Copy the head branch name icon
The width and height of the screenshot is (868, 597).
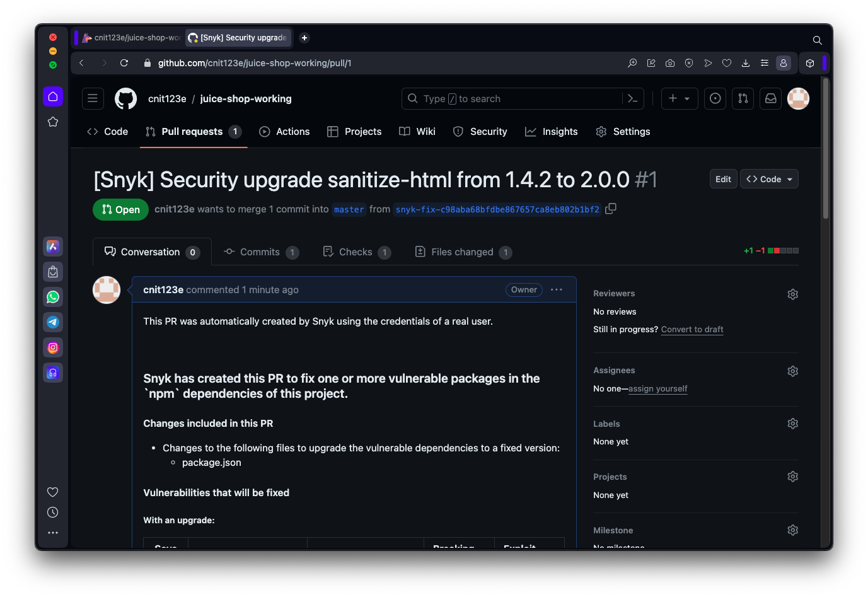click(x=610, y=209)
